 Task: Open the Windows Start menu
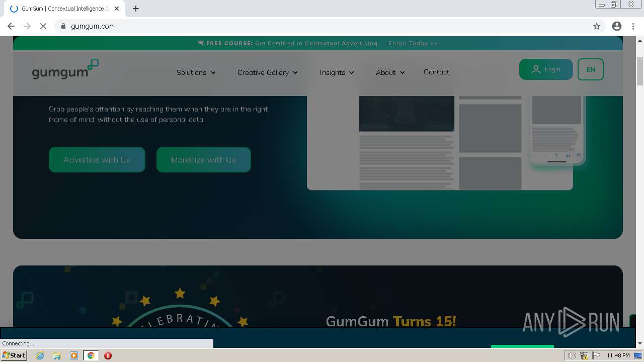coord(14,355)
